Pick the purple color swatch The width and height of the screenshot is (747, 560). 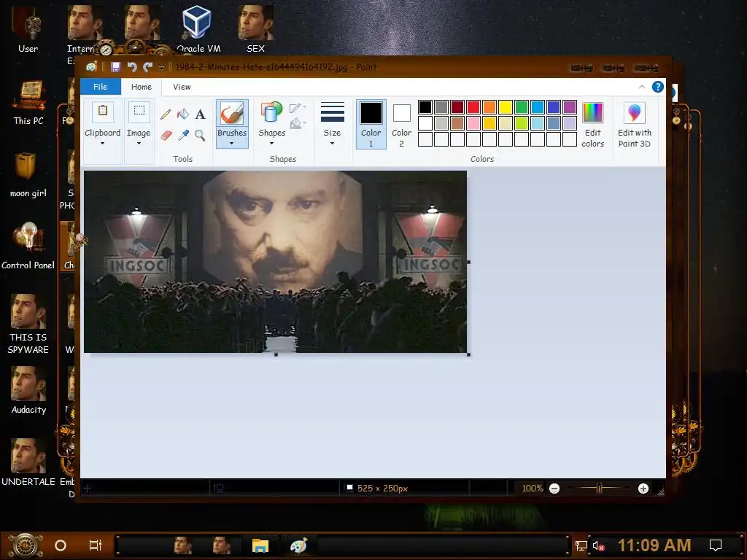(x=569, y=107)
